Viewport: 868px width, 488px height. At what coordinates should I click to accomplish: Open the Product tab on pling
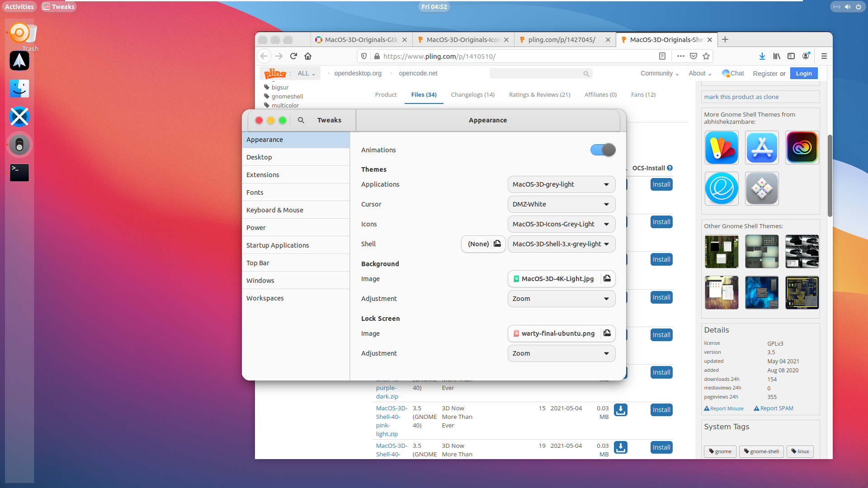[x=386, y=95]
